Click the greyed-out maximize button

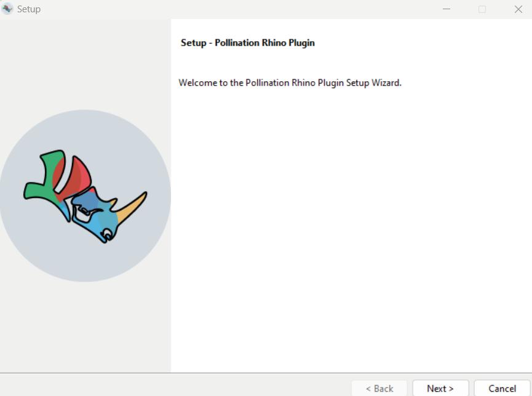point(482,9)
